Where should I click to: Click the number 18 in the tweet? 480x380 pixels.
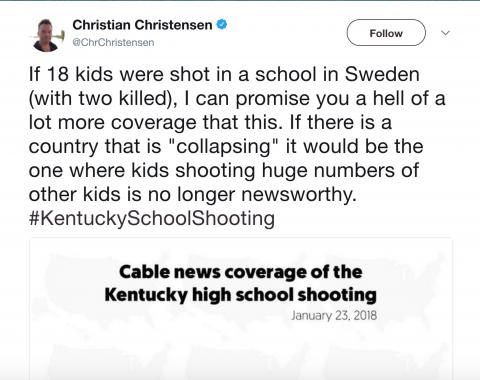click(58, 74)
